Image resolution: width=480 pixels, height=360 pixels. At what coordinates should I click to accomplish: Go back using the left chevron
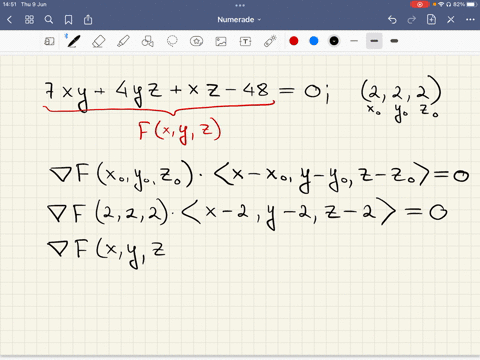pyautogui.click(x=10, y=20)
